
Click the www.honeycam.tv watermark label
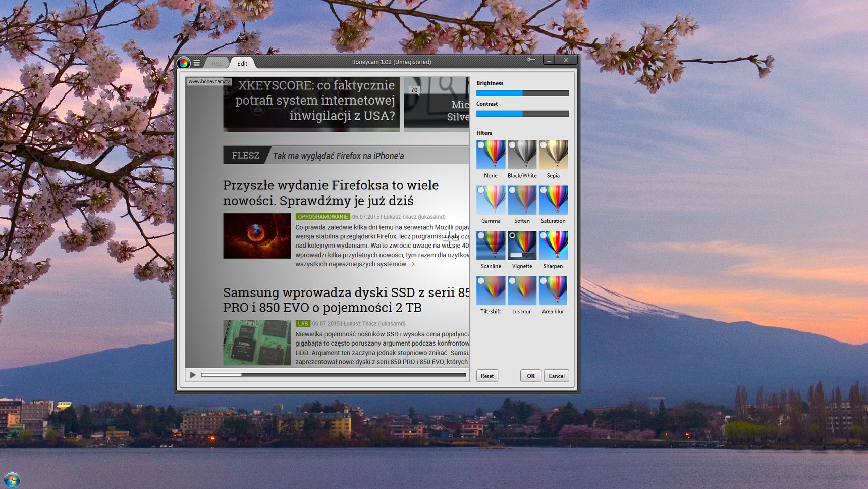pyautogui.click(x=209, y=81)
